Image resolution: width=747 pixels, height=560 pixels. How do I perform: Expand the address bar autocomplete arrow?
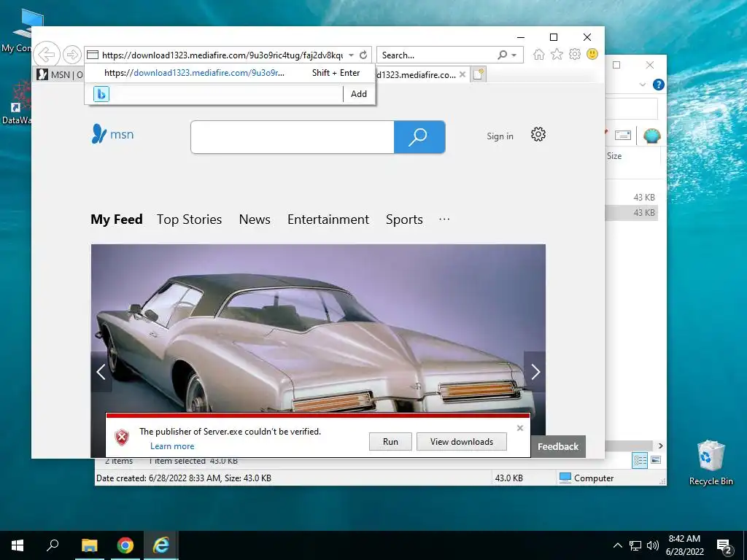tap(351, 55)
